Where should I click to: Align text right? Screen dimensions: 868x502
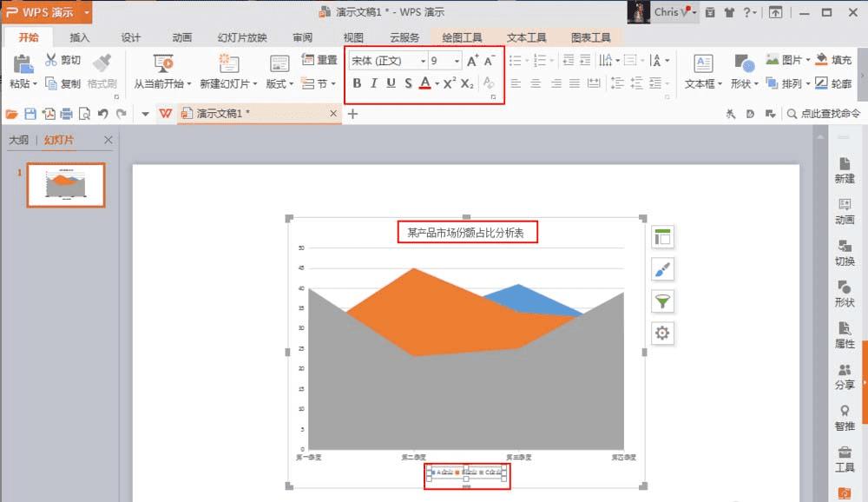[x=556, y=83]
